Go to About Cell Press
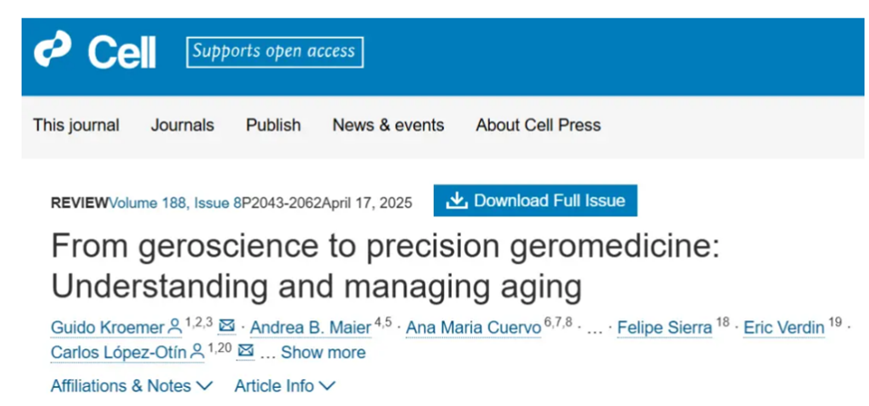Viewport: 869px width, 406px height. coord(538,125)
